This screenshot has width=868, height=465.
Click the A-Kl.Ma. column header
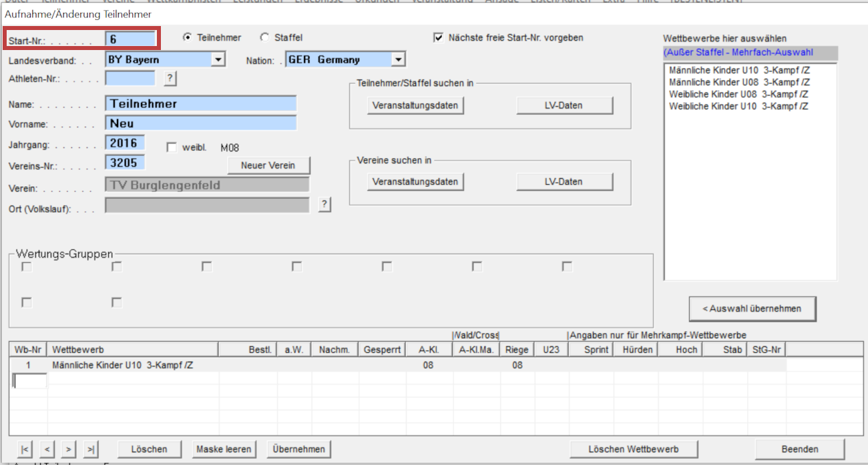(x=477, y=350)
